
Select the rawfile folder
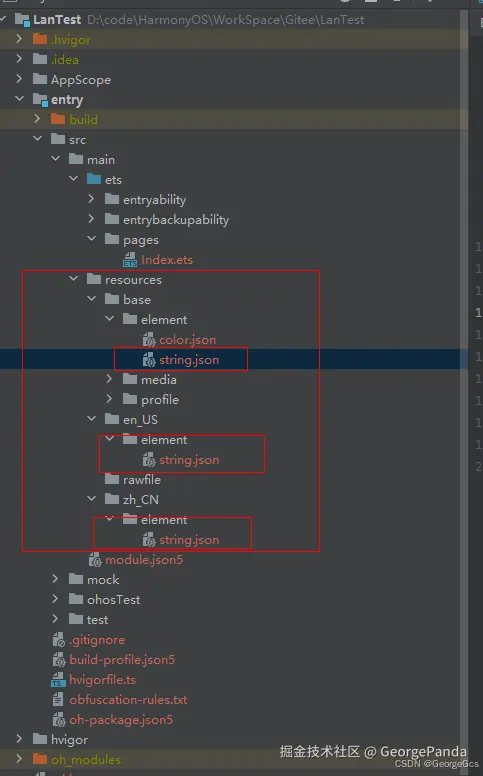142,480
